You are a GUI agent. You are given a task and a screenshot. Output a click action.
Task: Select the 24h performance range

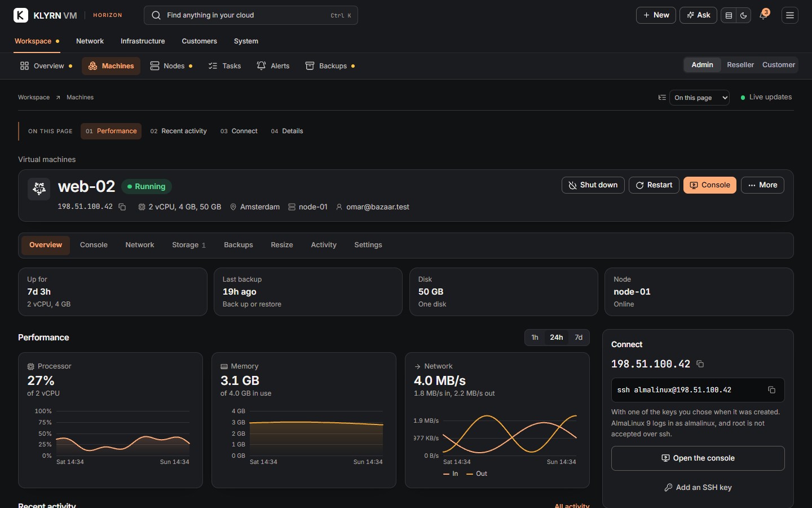click(x=557, y=338)
